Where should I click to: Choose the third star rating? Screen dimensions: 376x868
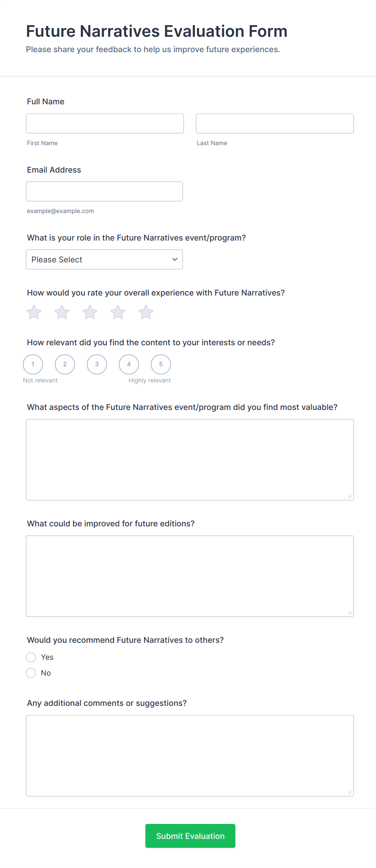(x=90, y=313)
